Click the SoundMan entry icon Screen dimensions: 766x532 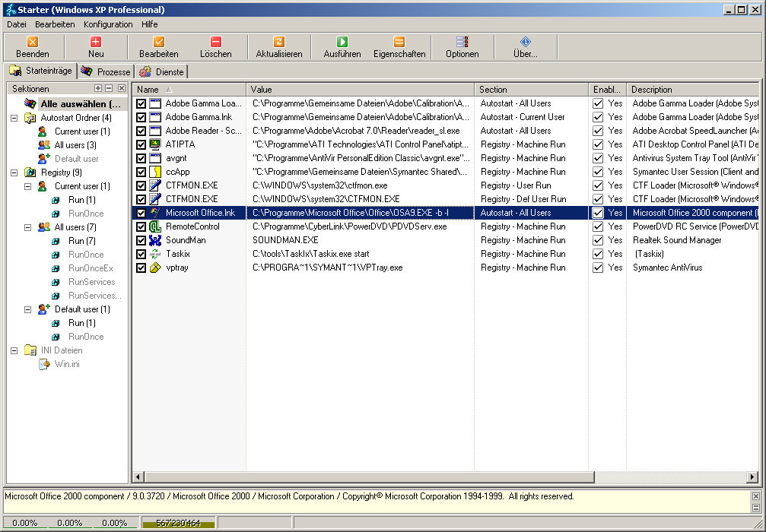155,240
